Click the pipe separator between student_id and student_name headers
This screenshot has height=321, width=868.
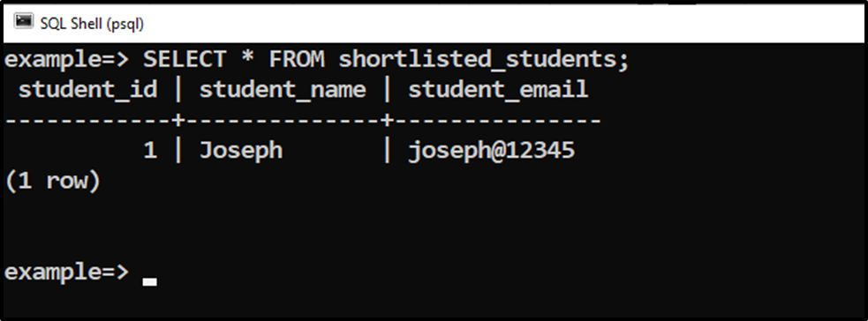coord(178,90)
